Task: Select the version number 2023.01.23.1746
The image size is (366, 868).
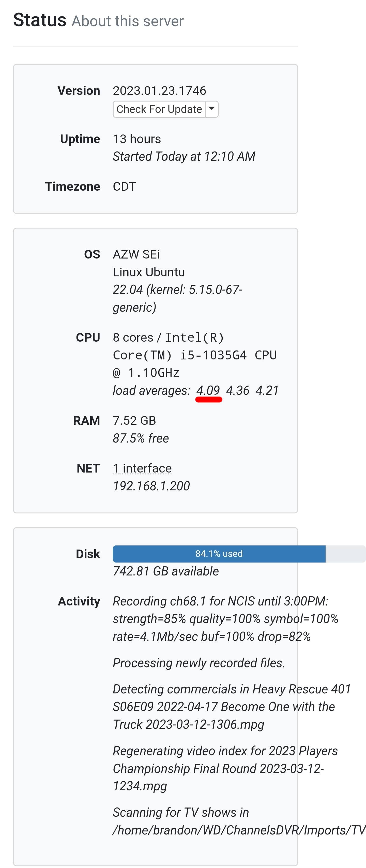Action: pyautogui.click(x=159, y=91)
